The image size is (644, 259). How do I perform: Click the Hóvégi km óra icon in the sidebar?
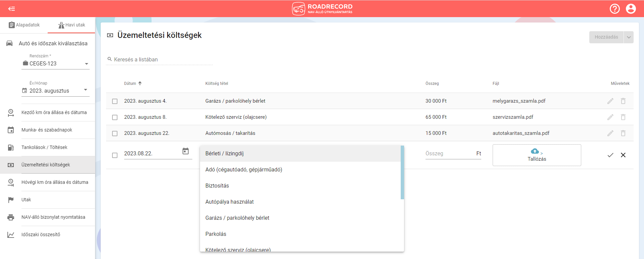click(x=11, y=182)
